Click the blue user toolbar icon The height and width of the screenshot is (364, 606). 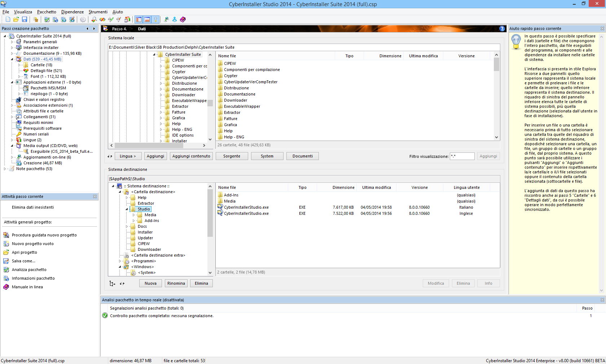point(175,19)
